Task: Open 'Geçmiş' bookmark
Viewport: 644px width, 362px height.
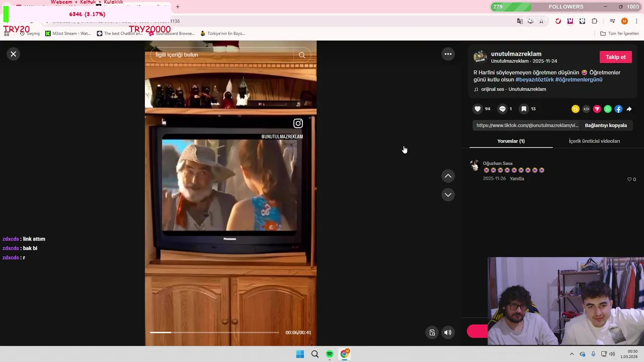Action: [30, 34]
